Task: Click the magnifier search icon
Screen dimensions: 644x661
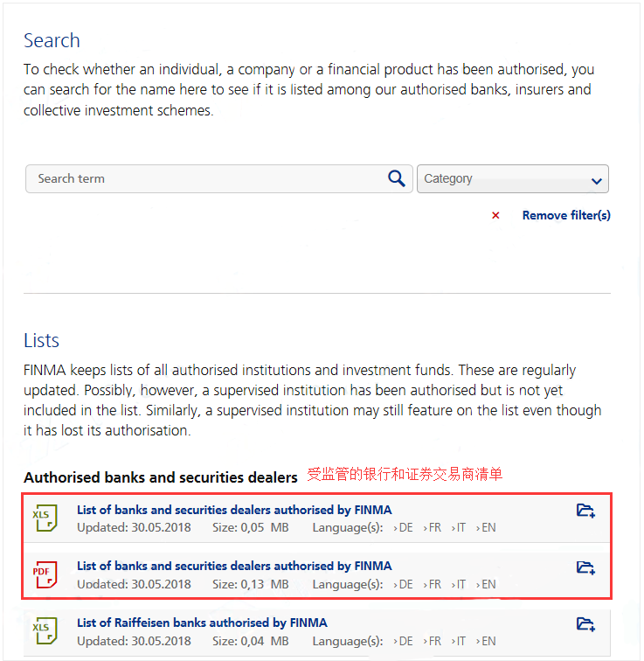Action: tap(397, 178)
